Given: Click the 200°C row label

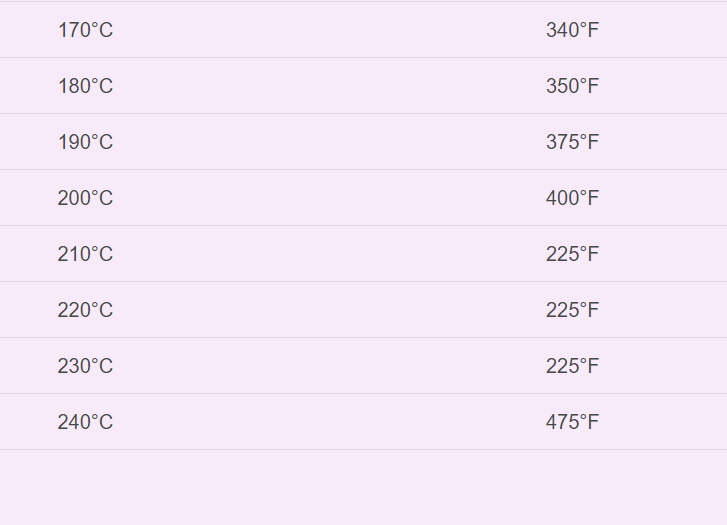Looking at the screenshot, I should [85, 198].
